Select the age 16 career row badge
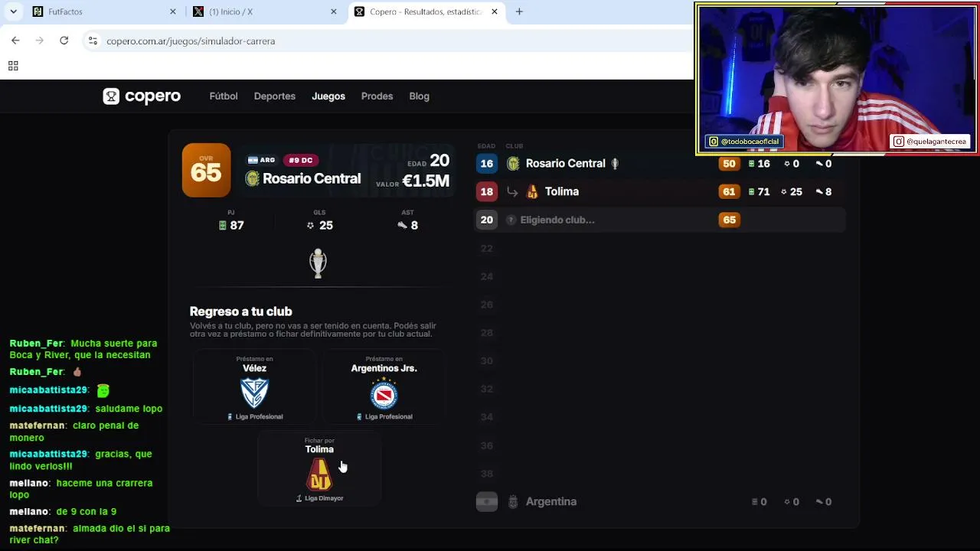This screenshot has width=980, height=551. tap(486, 164)
